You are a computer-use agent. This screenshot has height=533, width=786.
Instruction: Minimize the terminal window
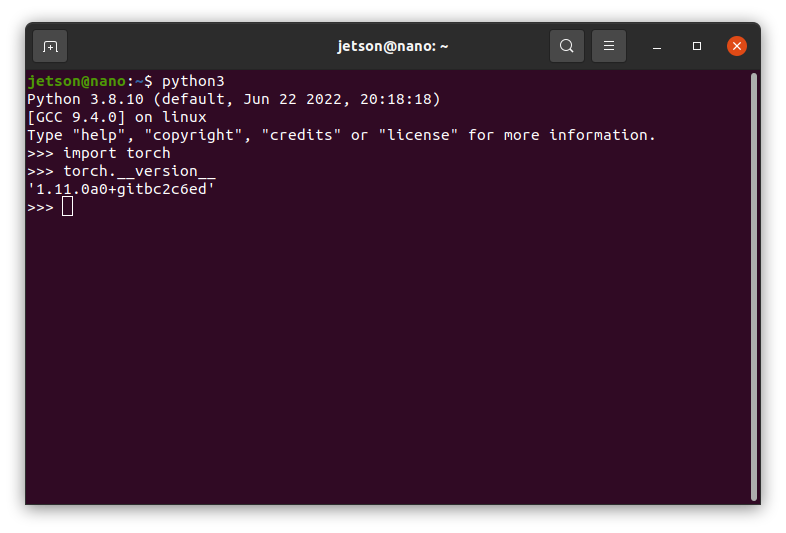pyautogui.click(x=657, y=47)
